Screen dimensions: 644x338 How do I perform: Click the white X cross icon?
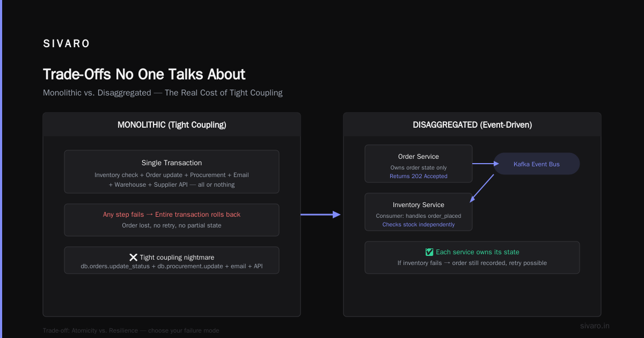[134, 258]
